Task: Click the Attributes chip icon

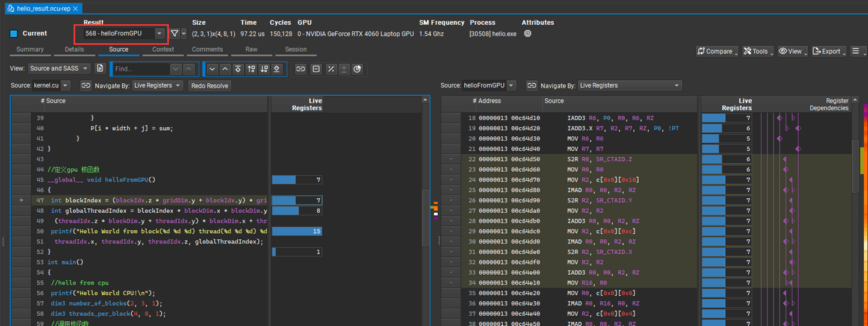Action: coord(527,34)
